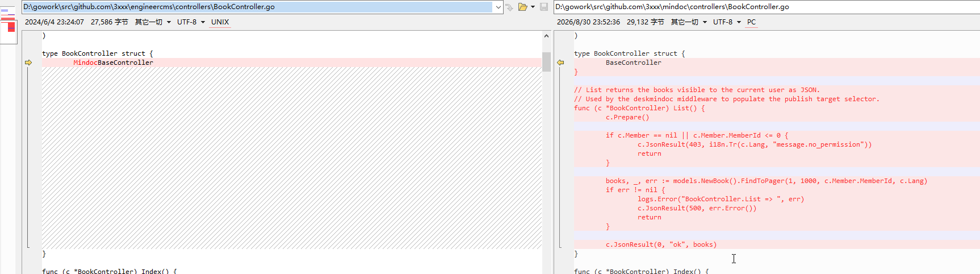Click the '// Used by the deskmindoc middleware' line
Image resolution: width=980 pixels, height=274 pixels.
(727, 99)
